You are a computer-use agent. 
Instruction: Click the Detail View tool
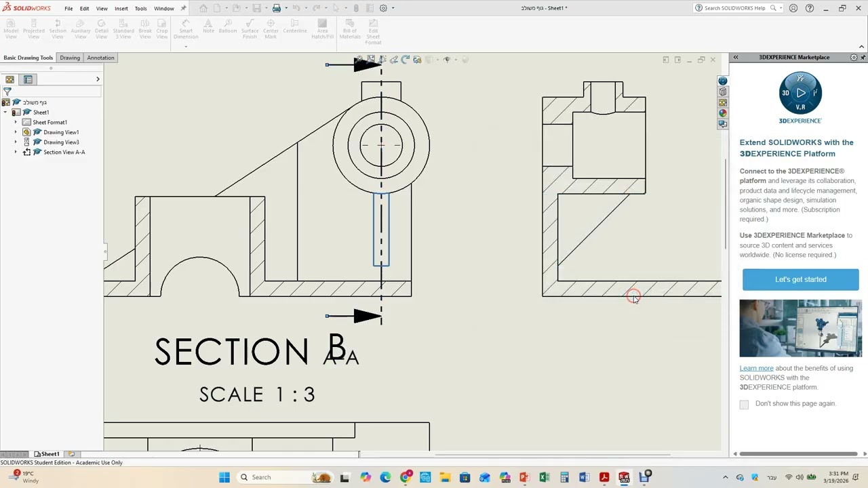[102, 29]
